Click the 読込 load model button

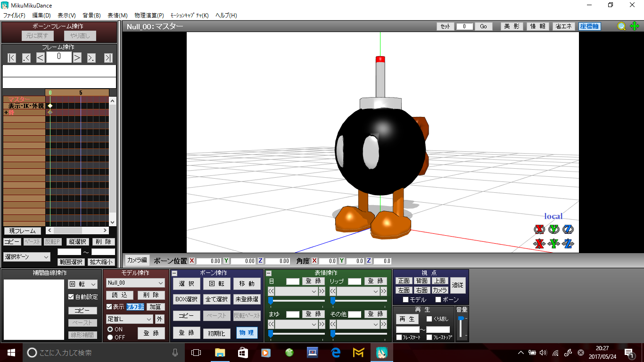[x=120, y=295]
